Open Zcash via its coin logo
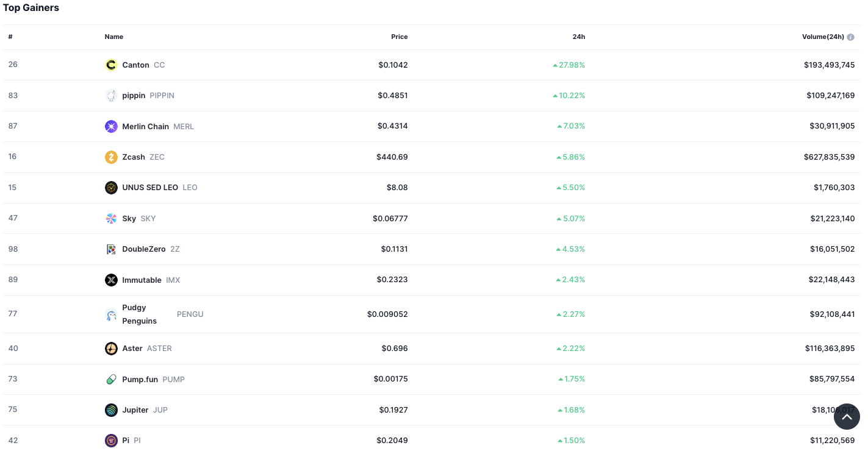Viewport: 868px width, 451px height. click(111, 157)
